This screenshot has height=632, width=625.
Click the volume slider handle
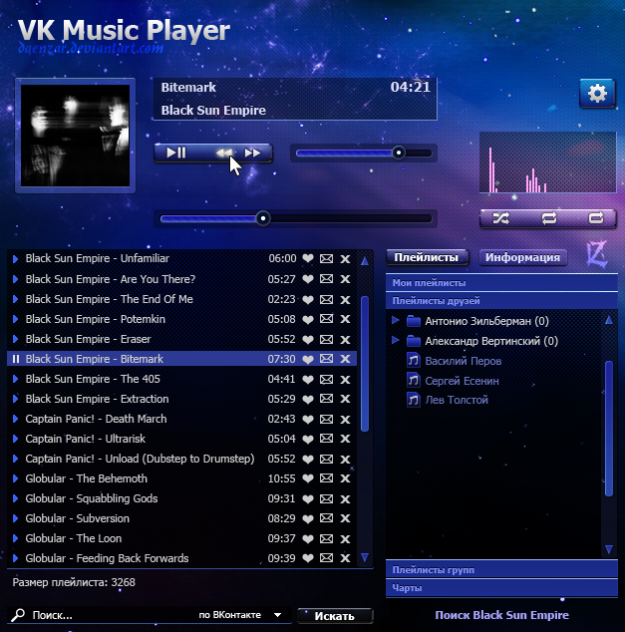click(398, 153)
